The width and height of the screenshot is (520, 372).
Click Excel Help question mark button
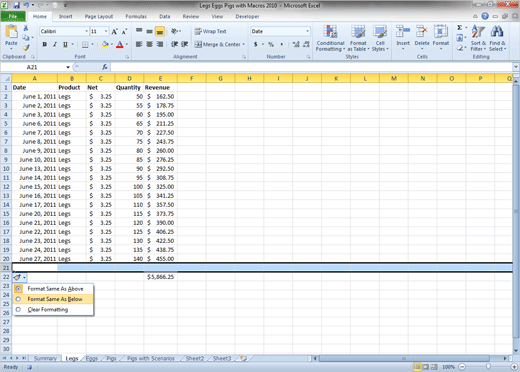[485, 16]
